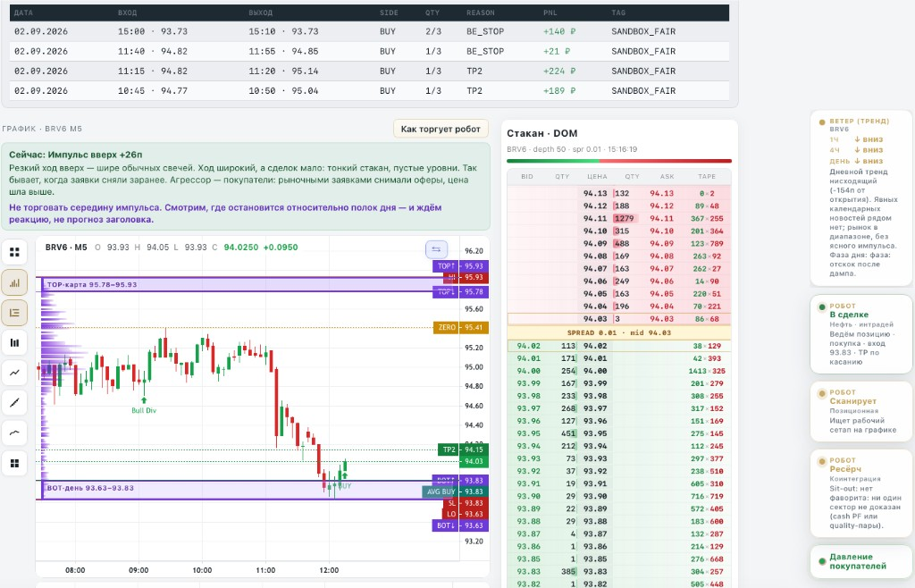Select the trade row with PNL +224 ₽
The width and height of the screenshot is (915, 588).
pyautogui.click(x=369, y=71)
